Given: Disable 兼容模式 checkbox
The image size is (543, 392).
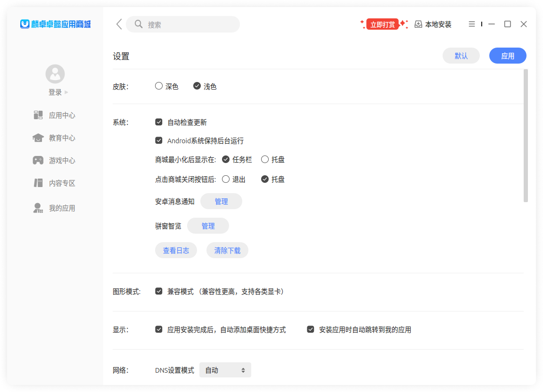Looking at the screenshot, I should [x=159, y=291].
